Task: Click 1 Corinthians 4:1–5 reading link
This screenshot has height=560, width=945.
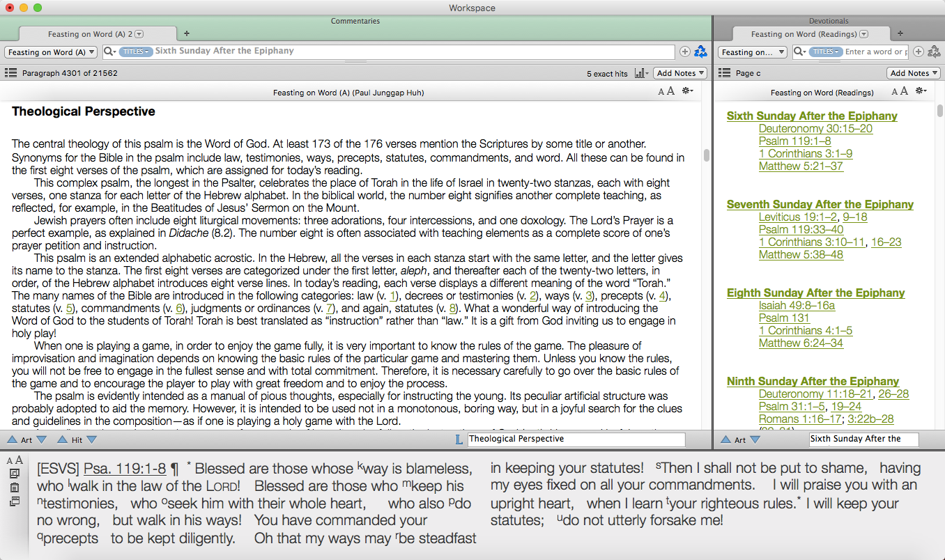Action: (x=806, y=330)
